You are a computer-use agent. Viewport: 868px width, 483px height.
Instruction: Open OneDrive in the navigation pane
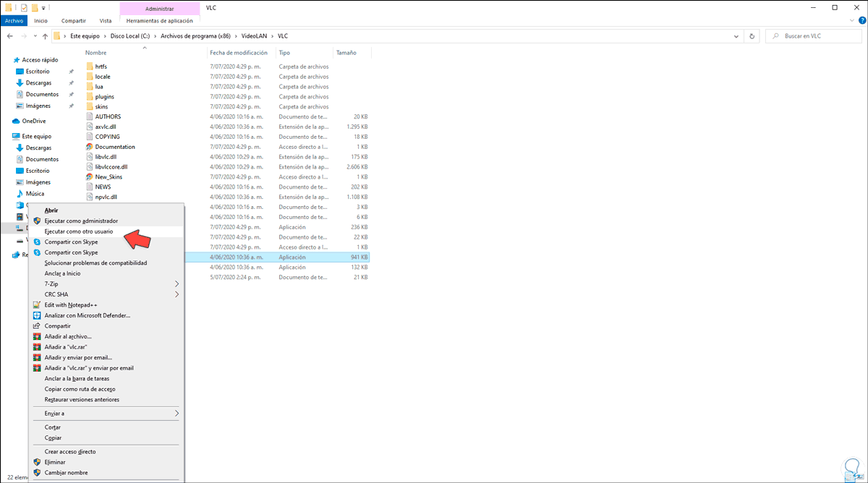[x=34, y=121]
